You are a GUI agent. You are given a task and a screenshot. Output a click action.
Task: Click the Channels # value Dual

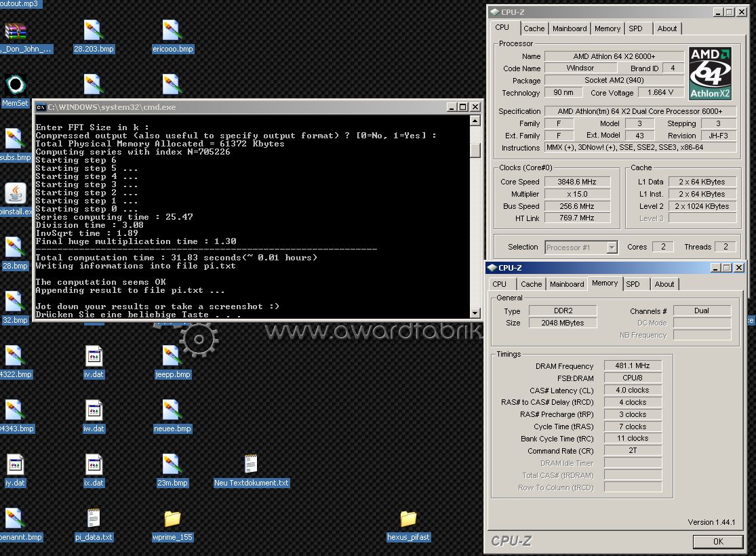coord(702,311)
